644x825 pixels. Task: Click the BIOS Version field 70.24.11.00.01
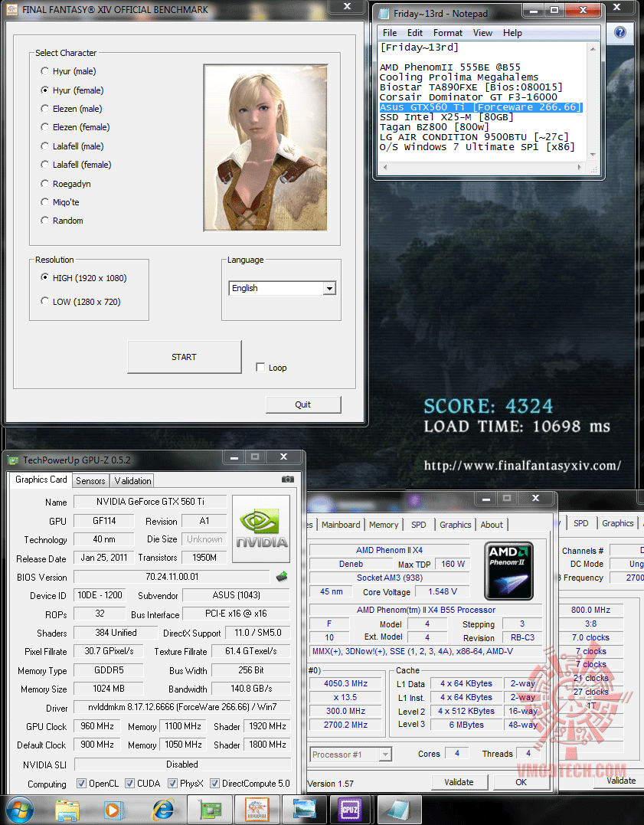(x=172, y=577)
